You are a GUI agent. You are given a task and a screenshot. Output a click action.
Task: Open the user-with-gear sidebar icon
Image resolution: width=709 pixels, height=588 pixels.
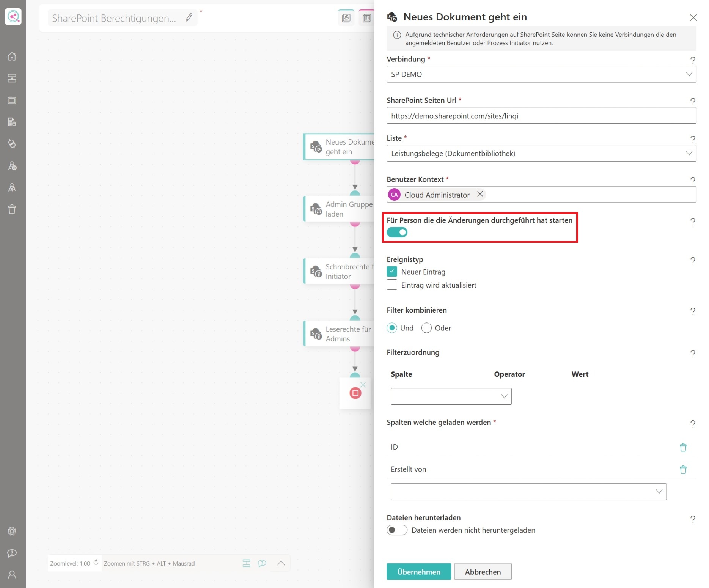(x=12, y=166)
